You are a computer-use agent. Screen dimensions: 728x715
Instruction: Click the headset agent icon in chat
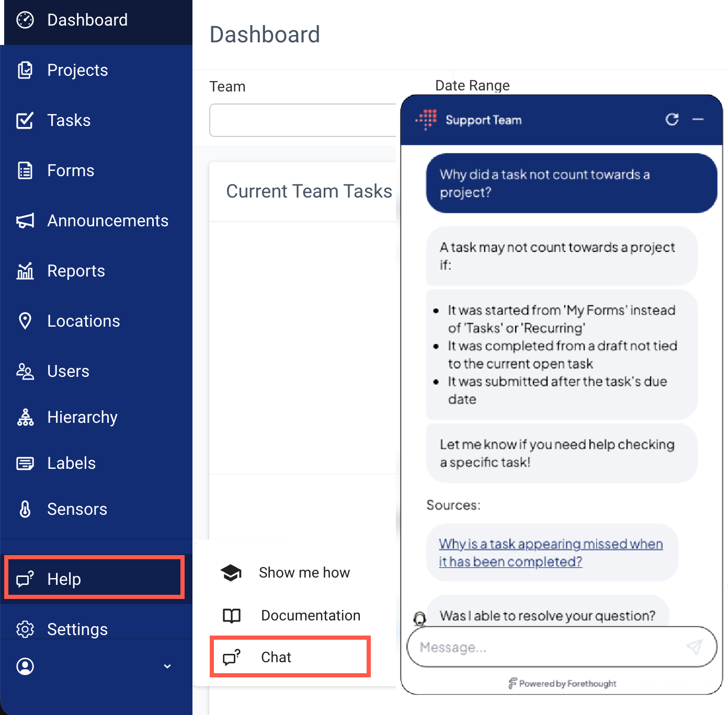tap(419, 619)
